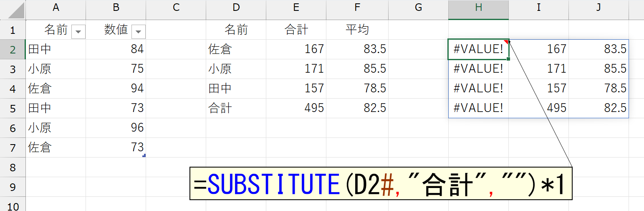Click the fill handle of cell H2
Screen dimensions: 644x211
[x=508, y=59]
